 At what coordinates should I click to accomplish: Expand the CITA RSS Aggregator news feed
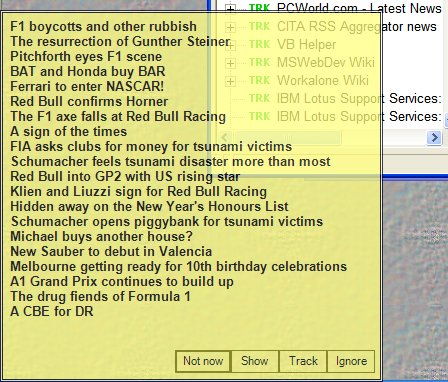point(230,27)
